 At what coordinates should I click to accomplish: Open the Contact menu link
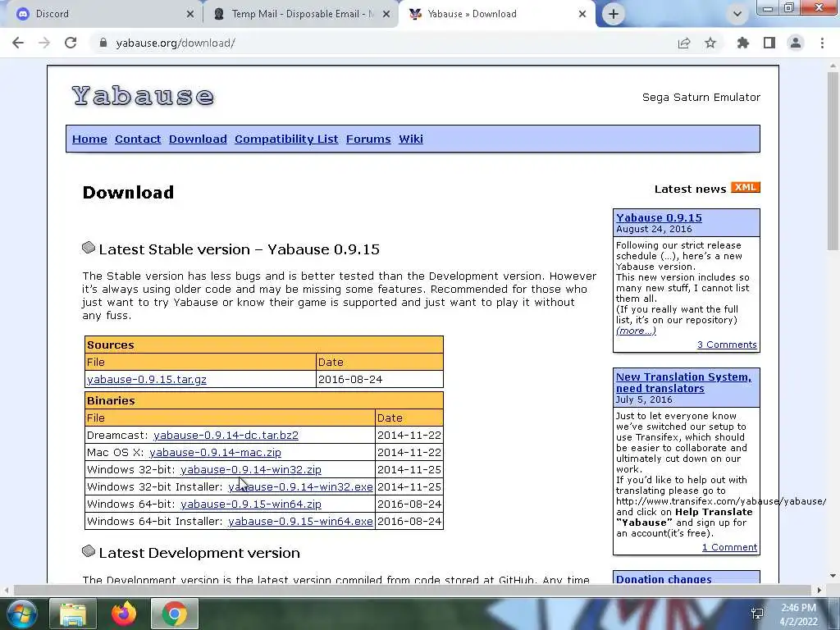138,139
